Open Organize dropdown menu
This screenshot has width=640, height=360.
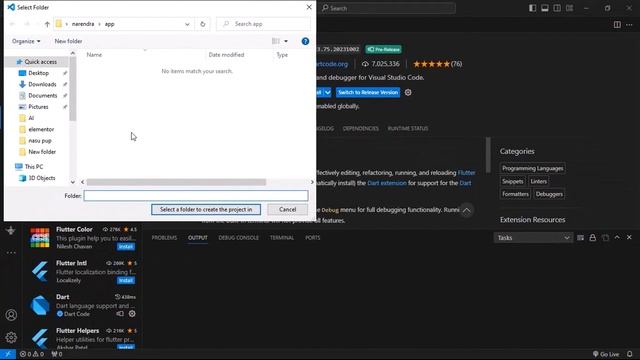(26, 41)
